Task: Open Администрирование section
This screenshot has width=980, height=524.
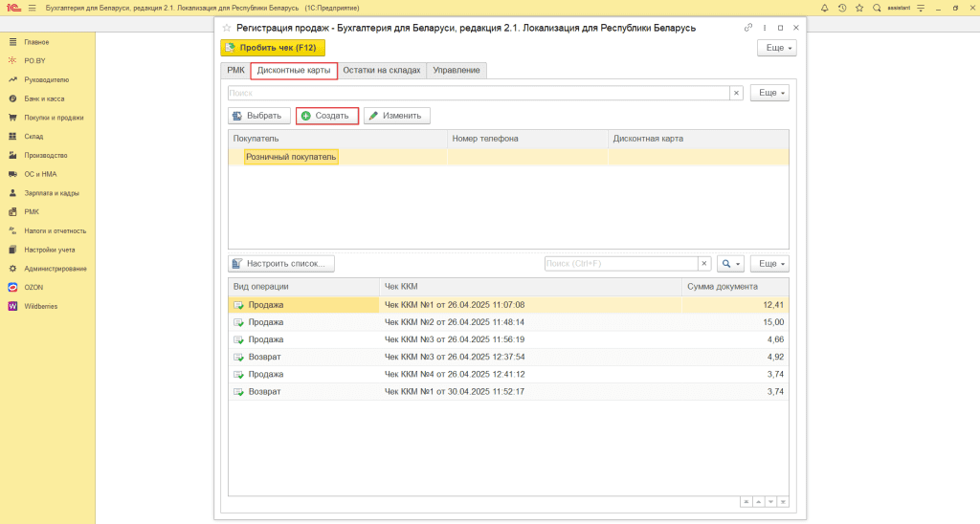Action: (x=55, y=269)
